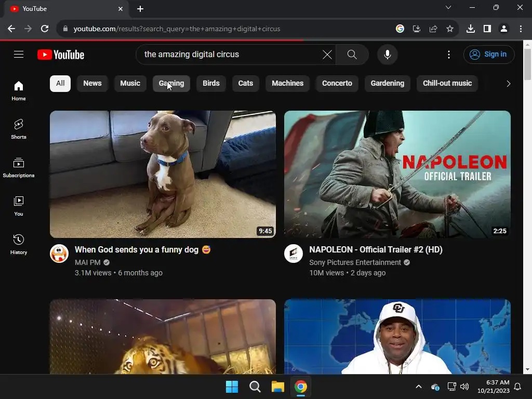The image size is (532, 399).
Task: Select the Gardening filter chip
Action: pos(387,84)
